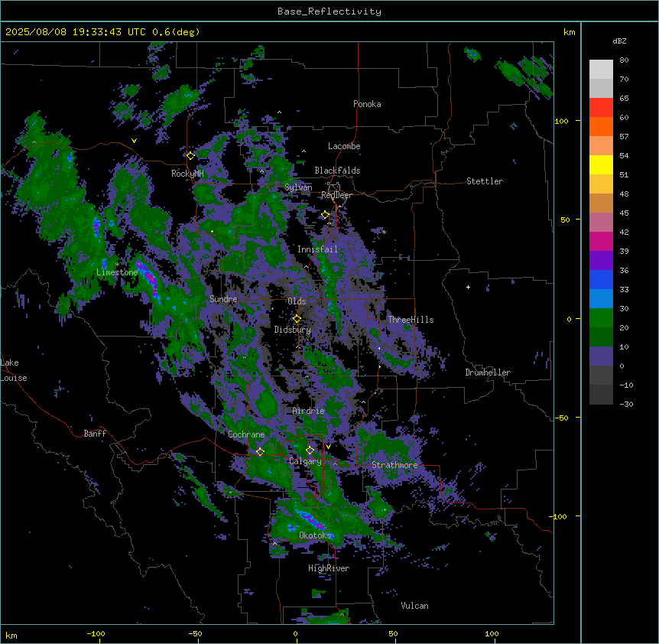
Task: Click the purple 36-39 dBZ legend swatch
Action: click(601, 261)
